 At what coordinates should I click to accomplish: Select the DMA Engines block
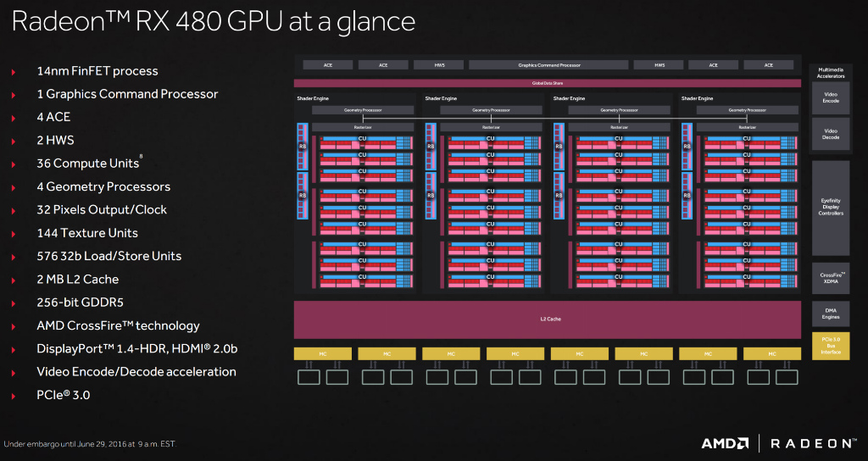831,314
